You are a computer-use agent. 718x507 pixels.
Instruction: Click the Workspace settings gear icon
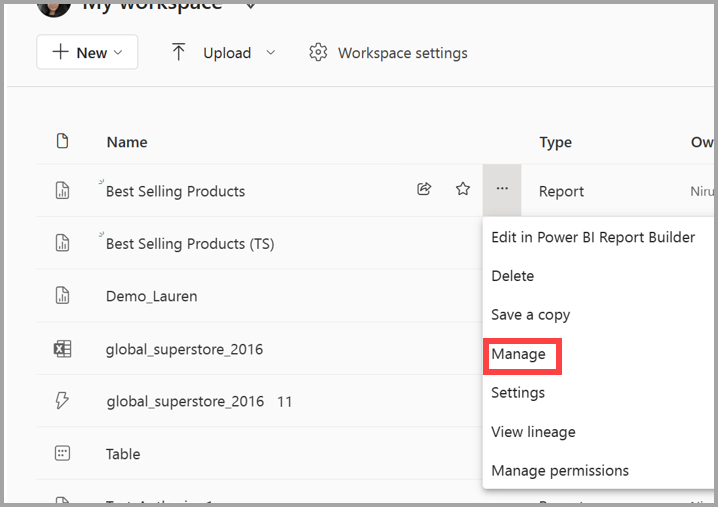[318, 52]
